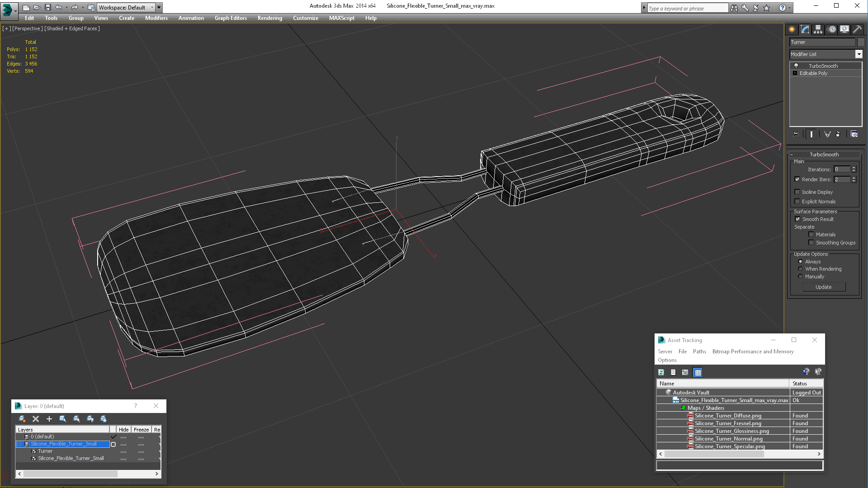The height and width of the screenshot is (488, 868).
Task: Click the Iterations input field
Action: tap(842, 169)
